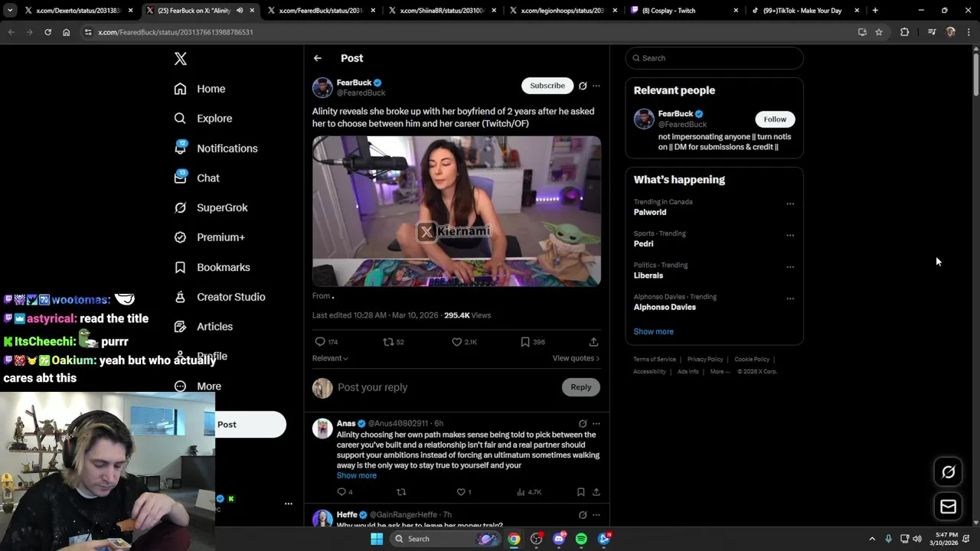The height and width of the screenshot is (551, 980).
Task: Bookmark this page with the star icon
Action: pyautogui.click(x=879, y=32)
